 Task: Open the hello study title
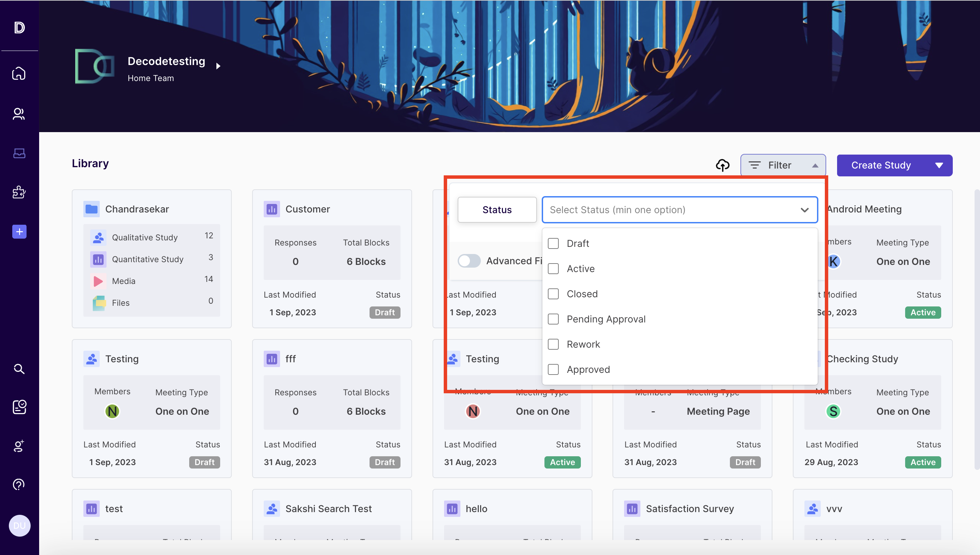point(476,508)
